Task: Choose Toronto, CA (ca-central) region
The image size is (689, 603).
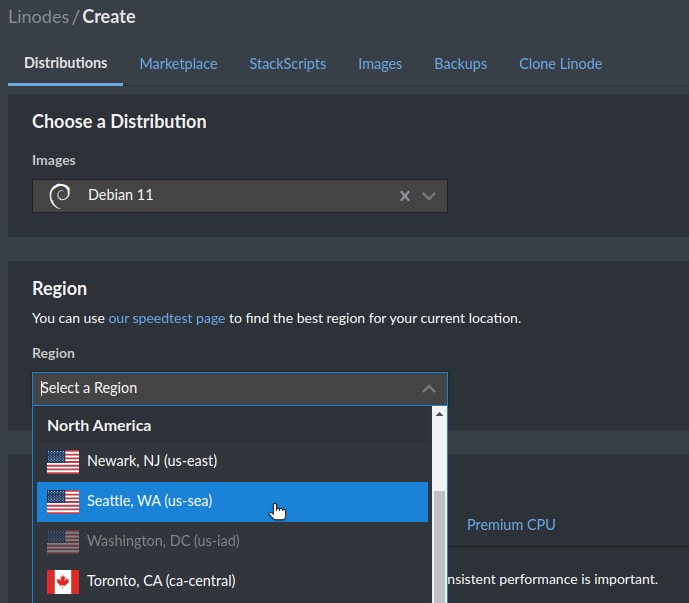Action: point(232,581)
